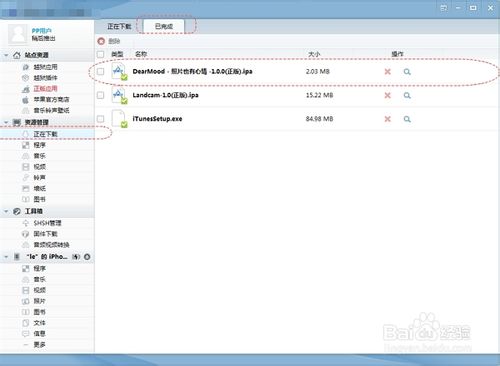This screenshot has height=366, width=500.
Task: Click the 操作 column header
Action: tap(397, 54)
